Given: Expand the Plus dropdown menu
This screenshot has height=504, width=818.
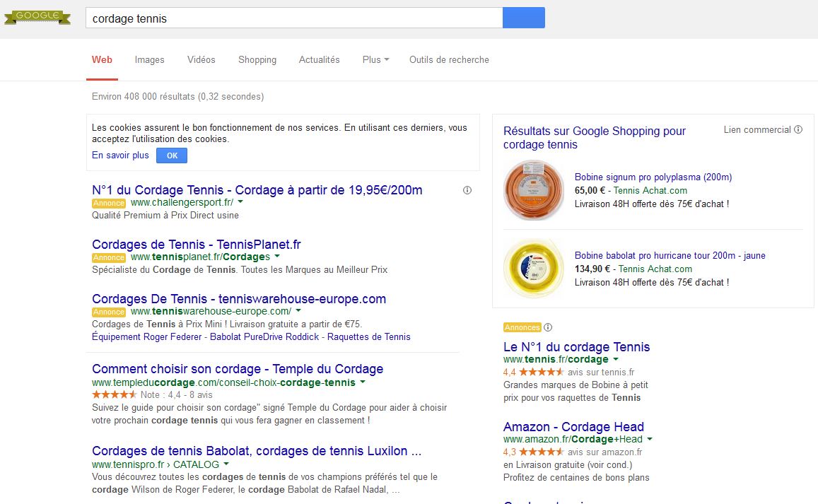Looking at the screenshot, I should 375,60.
